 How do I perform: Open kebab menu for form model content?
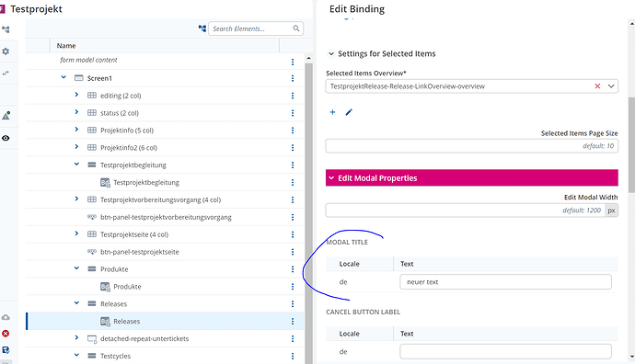(x=293, y=62)
